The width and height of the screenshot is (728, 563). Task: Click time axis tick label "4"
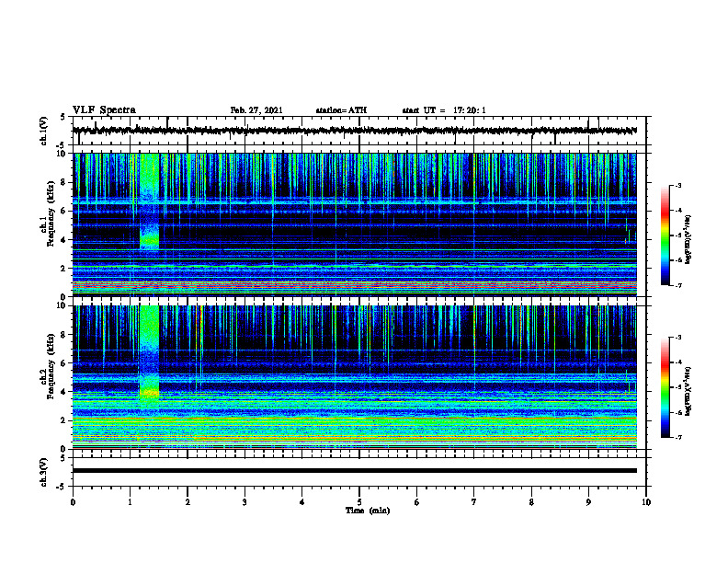302,502
